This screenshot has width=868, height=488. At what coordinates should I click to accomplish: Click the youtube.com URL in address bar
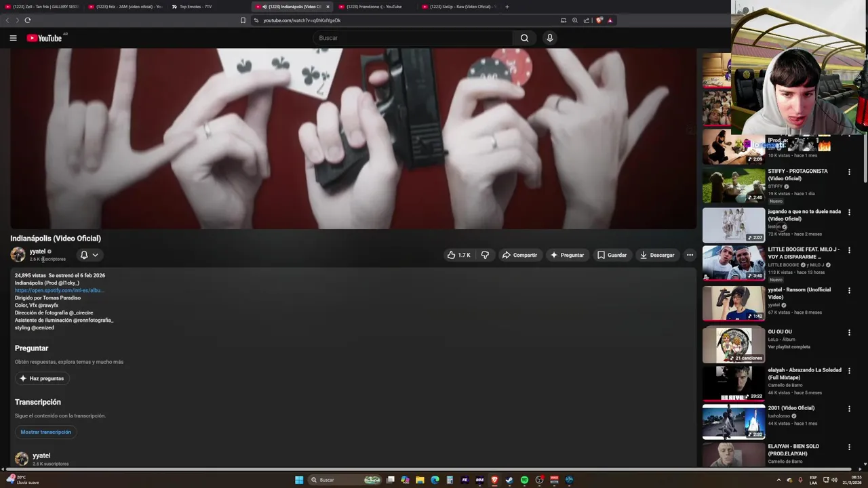(302, 20)
